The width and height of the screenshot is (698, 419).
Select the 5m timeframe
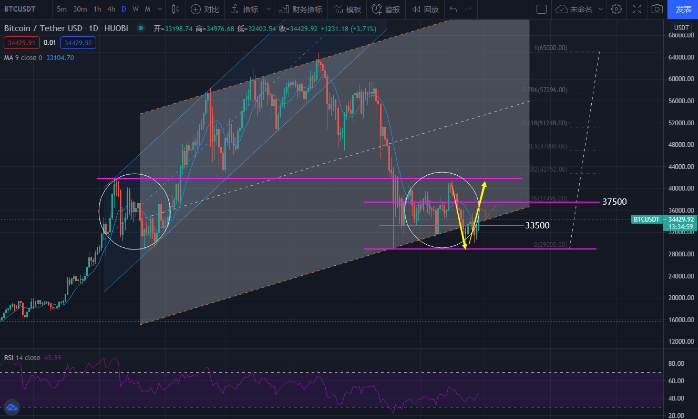click(x=62, y=9)
